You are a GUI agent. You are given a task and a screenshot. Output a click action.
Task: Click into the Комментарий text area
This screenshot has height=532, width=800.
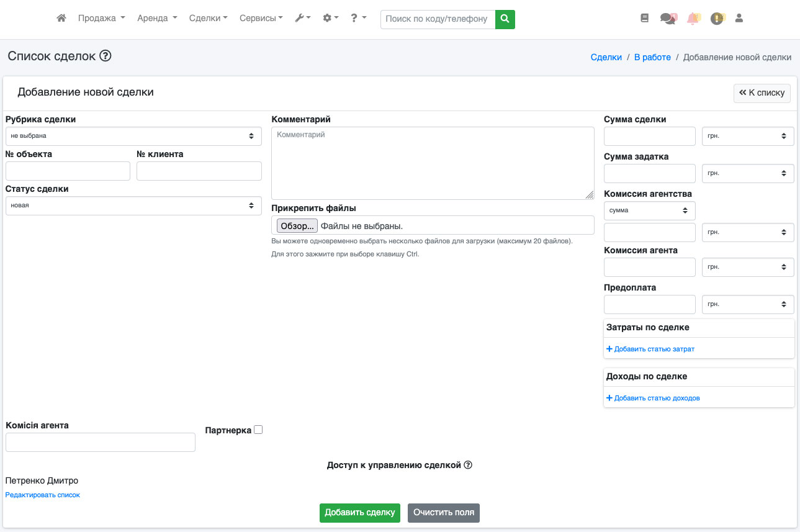pos(433,163)
